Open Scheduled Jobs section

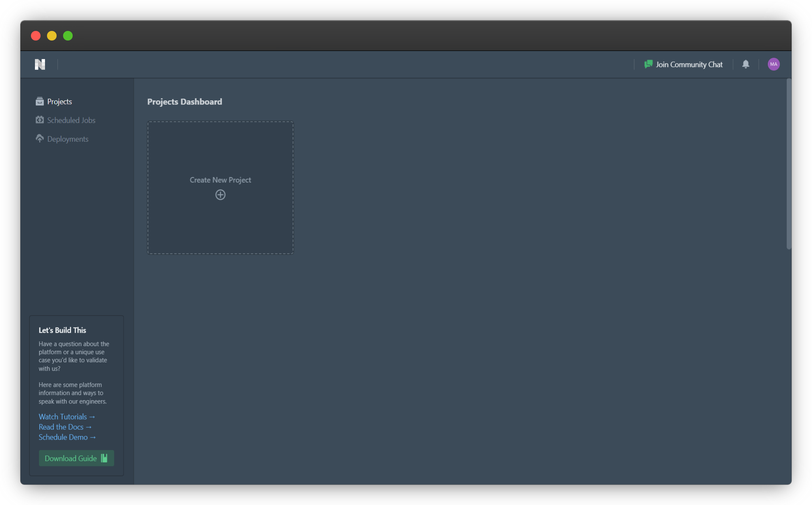tap(71, 120)
